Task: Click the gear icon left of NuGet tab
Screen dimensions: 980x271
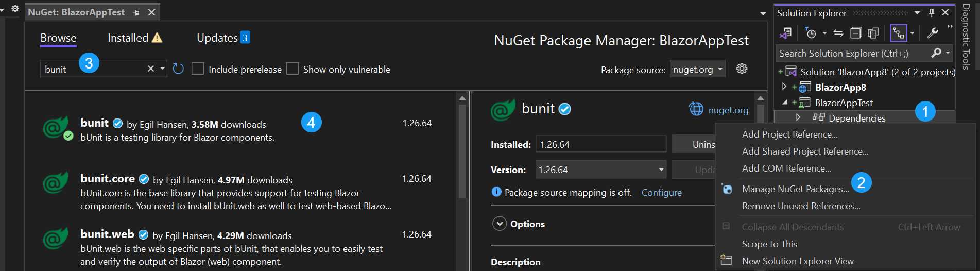Action: 15,9
